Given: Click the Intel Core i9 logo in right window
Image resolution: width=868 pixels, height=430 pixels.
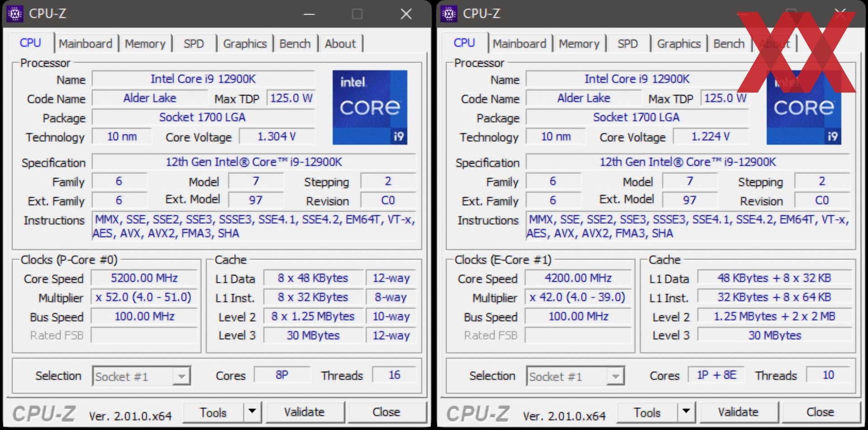Looking at the screenshot, I should [804, 107].
